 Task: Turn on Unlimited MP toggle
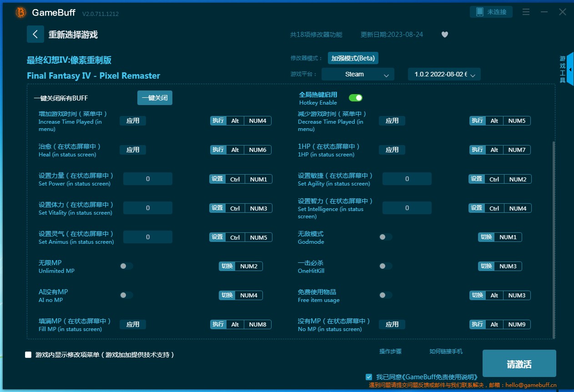[x=126, y=266]
